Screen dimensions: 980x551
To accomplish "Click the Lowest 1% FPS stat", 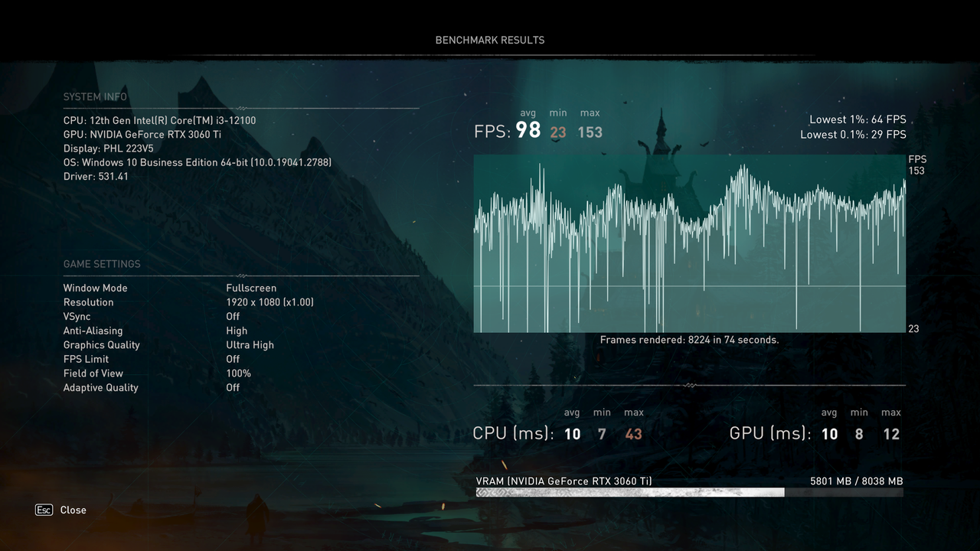I will pos(857,119).
